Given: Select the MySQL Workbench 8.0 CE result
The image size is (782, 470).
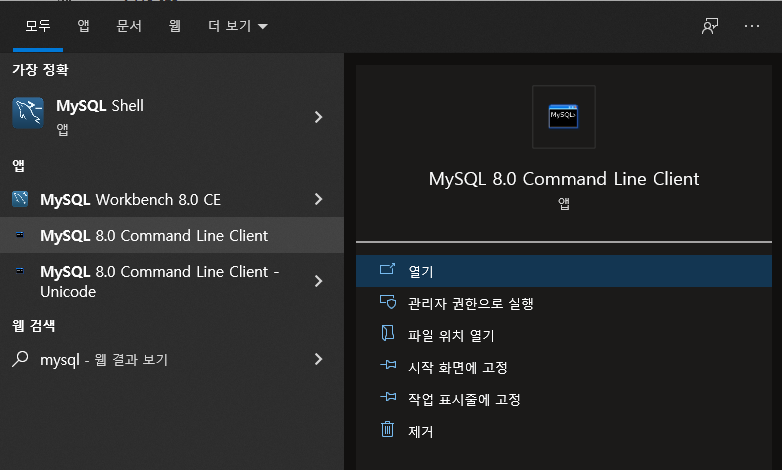Looking at the screenshot, I should click(x=172, y=200).
